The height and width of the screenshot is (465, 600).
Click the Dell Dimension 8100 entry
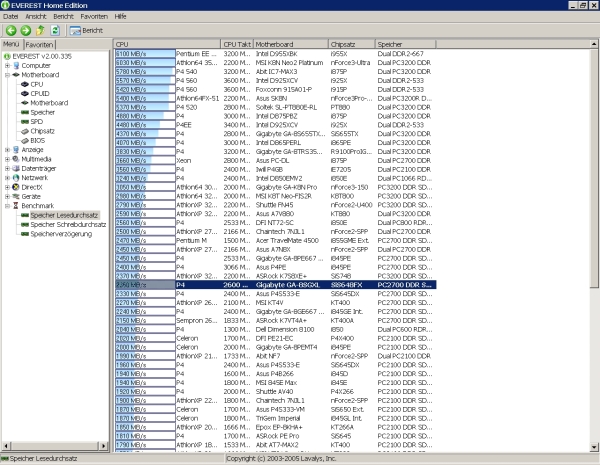click(285, 330)
